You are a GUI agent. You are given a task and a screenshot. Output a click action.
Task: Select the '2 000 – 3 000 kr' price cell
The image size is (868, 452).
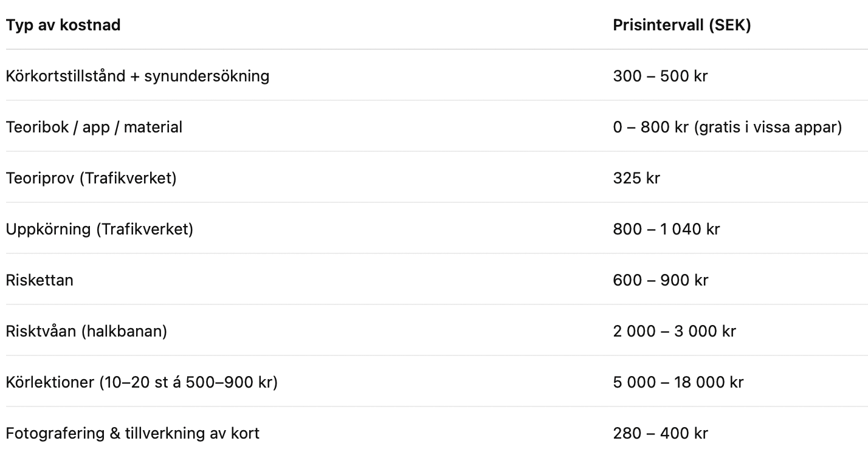pos(675,331)
